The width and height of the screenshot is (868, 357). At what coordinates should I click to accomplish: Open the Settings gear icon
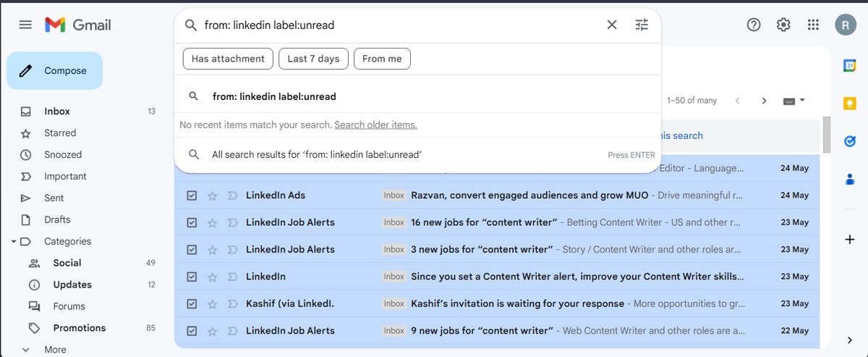pyautogui.click(x=783, y=25)
